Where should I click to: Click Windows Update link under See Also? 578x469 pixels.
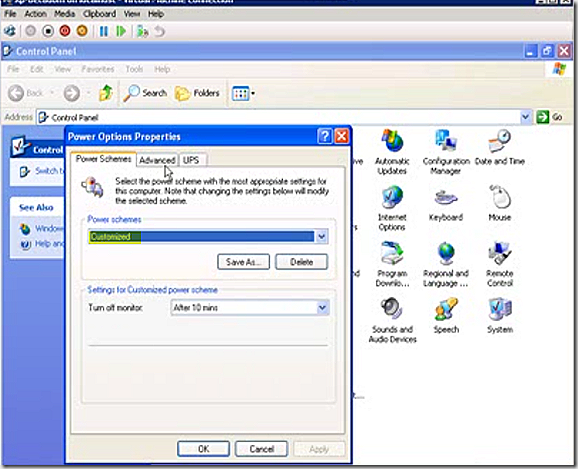[41, 229]
